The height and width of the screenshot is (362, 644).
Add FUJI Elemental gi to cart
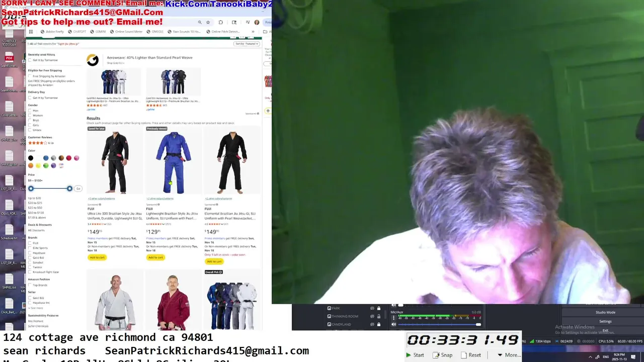coord(214,261)
